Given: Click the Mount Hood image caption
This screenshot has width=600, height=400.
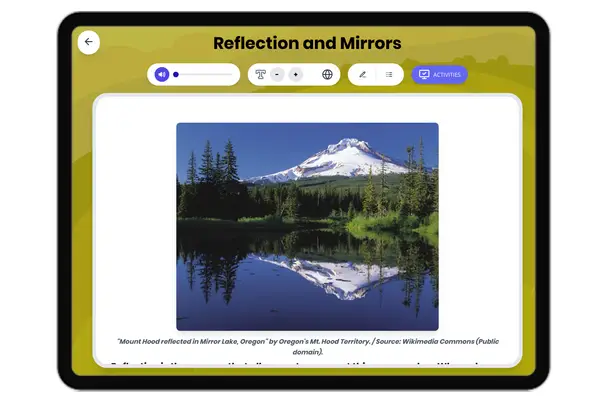Looking at the screenshot, I should click(308, 346).
